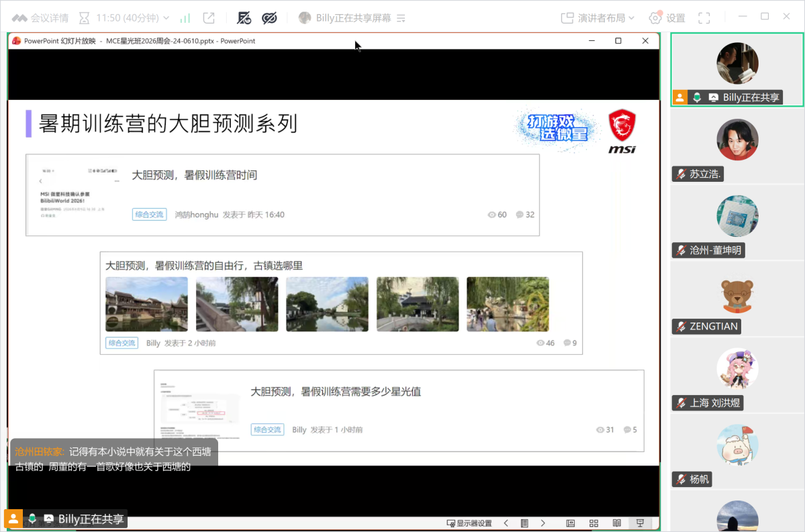Select 杨帆 pig avatar
Screen dimensions: 805x532
[x=737, y=445]
